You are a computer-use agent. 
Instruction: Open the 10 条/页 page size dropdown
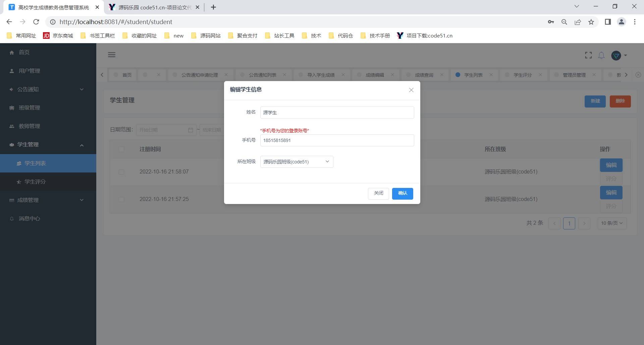(x=612, y=223)
